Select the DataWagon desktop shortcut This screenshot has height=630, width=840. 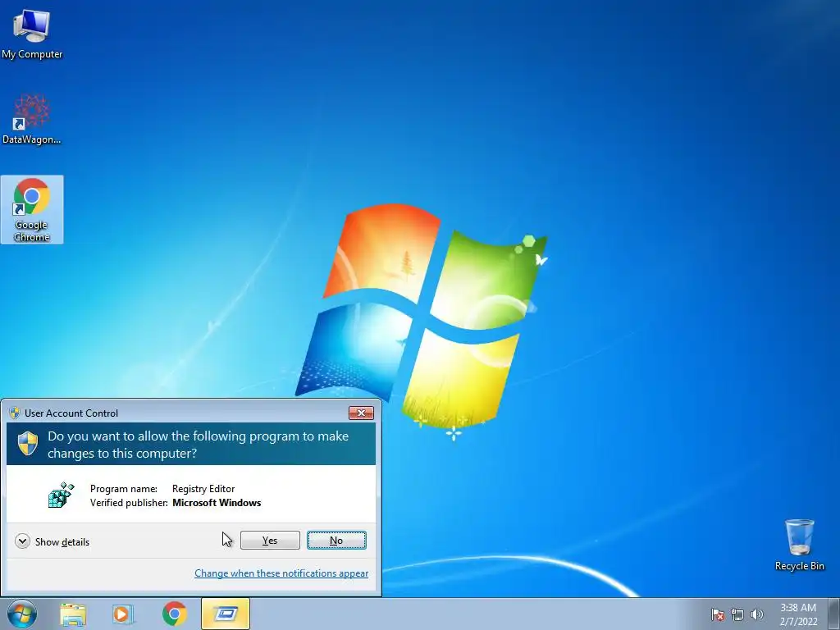point(32,119)
